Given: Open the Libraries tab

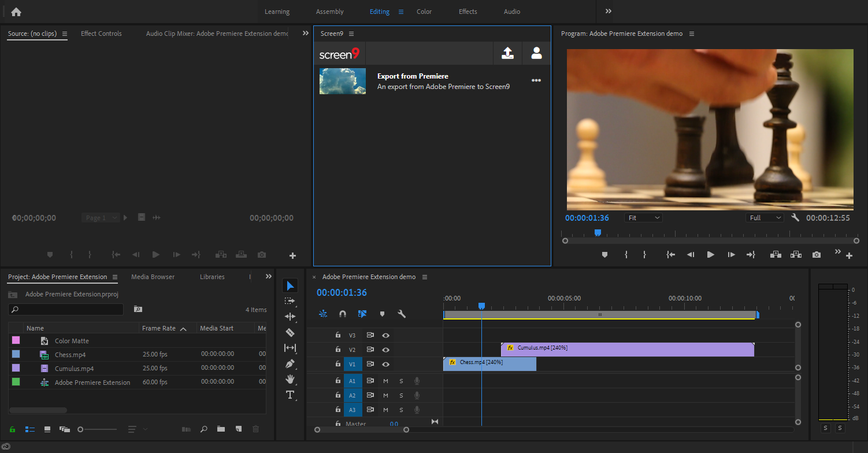Looking at the screenshot, I should 212,277.
